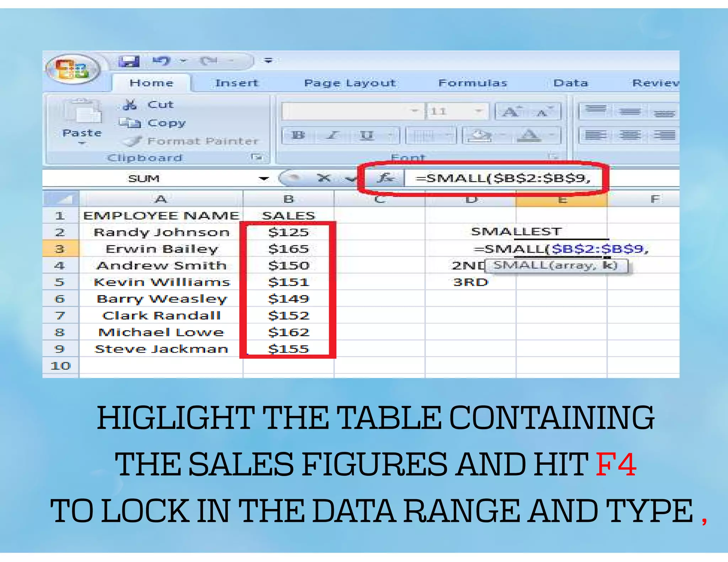Switch to the Formulas ribbon tab
The width and height of the screenshot is (728, 562).
click(472, 83)
